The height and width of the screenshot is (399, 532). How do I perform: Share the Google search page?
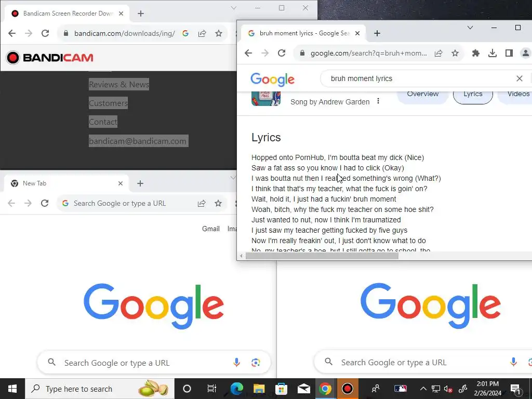pos(438,53)
